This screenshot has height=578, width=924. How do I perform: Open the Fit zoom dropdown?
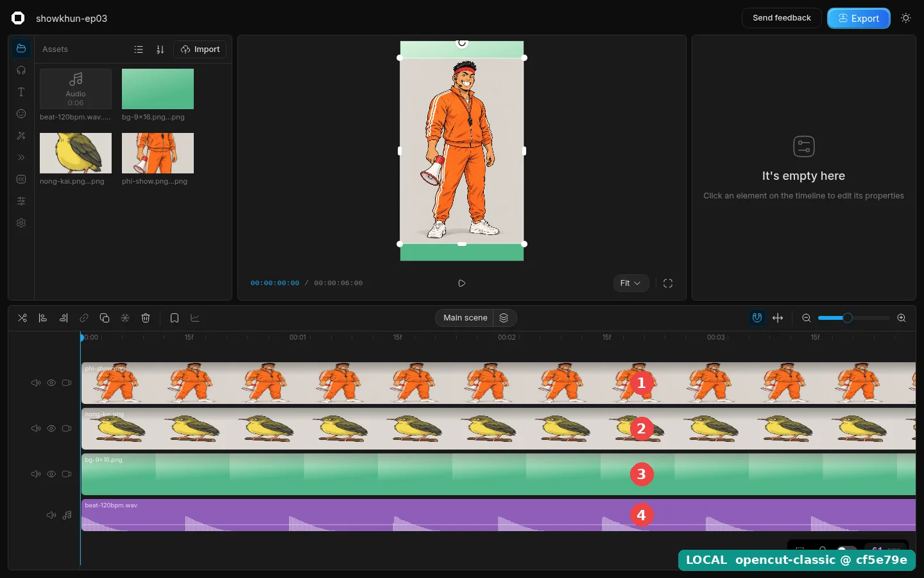click(631, 283)
